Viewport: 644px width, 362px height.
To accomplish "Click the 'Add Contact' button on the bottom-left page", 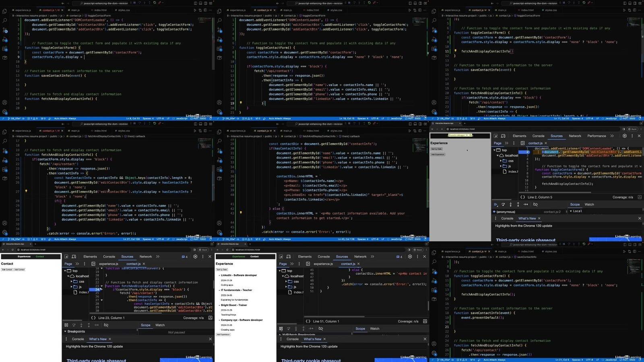I will [x=19, y=270].
